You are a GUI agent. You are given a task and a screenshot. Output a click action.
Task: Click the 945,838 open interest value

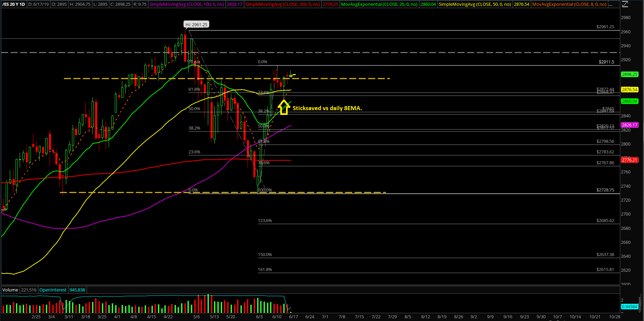pyautogui.click(x=77, y=290)
